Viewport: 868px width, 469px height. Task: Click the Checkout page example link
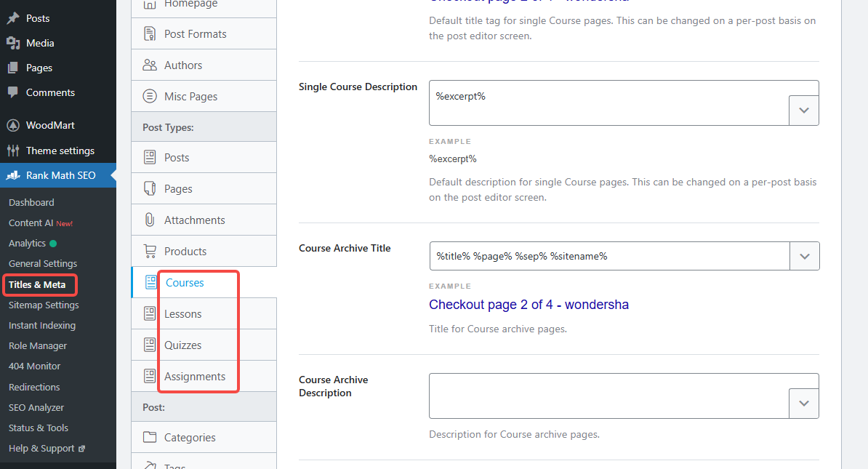[529, 305]
